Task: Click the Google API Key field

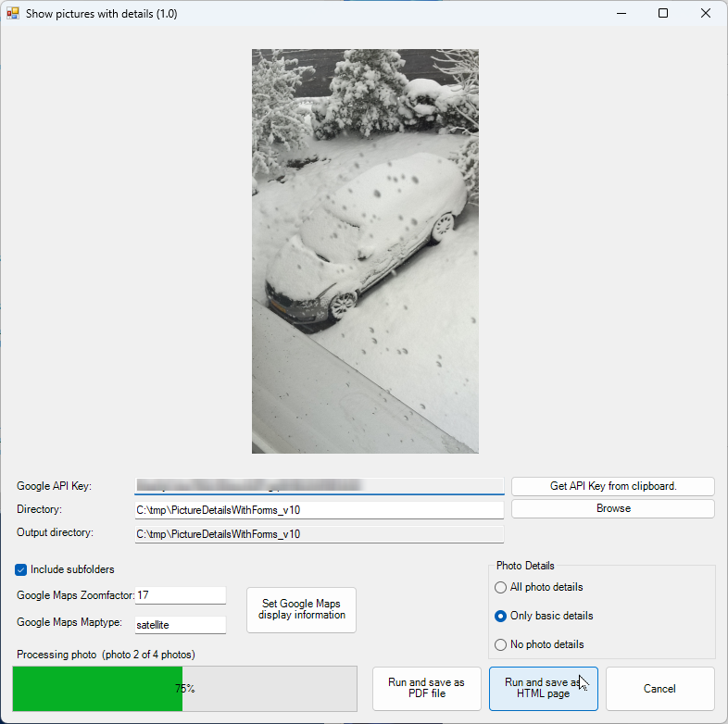Action: [x=319, y=486]
